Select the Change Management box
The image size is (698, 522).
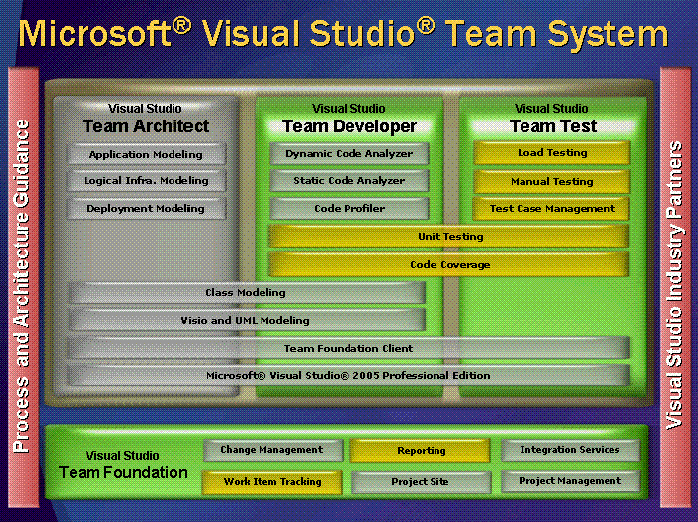click(x=273, y=450)
